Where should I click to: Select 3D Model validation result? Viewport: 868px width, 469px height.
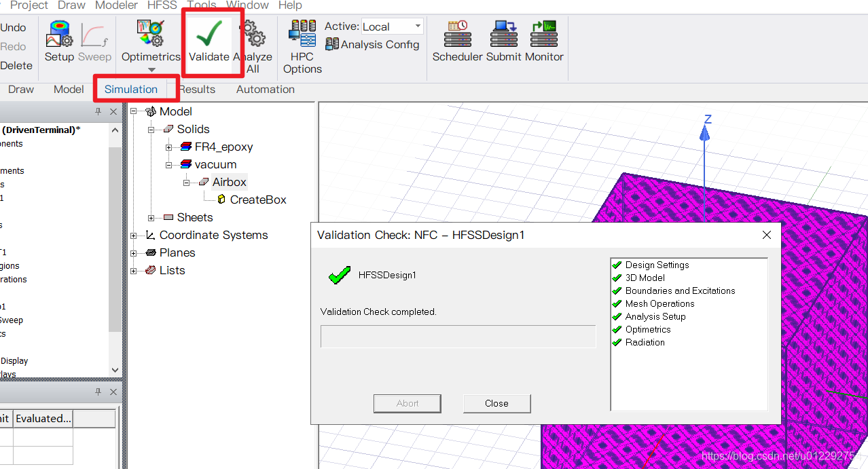coord(638,278)
